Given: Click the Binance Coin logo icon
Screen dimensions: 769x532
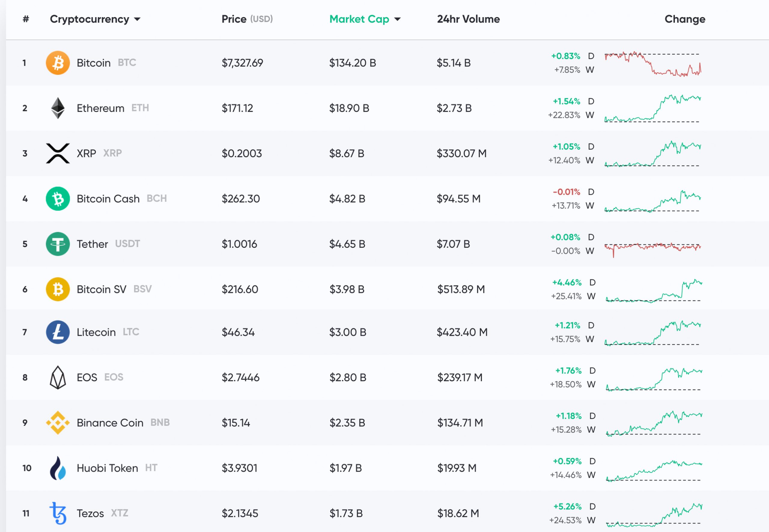Looking at the screenshot, I should pyautogui.click(x=58, y=423).
